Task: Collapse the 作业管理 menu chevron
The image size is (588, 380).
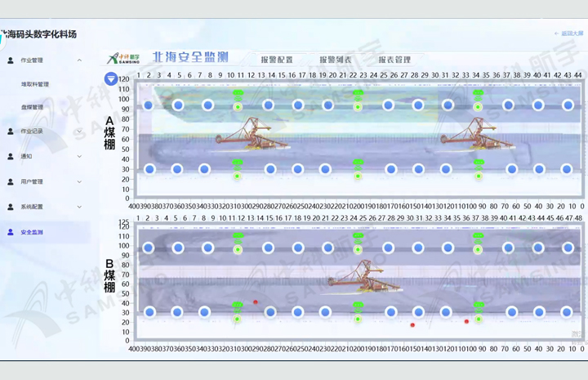Action: (x=79, y=60)
